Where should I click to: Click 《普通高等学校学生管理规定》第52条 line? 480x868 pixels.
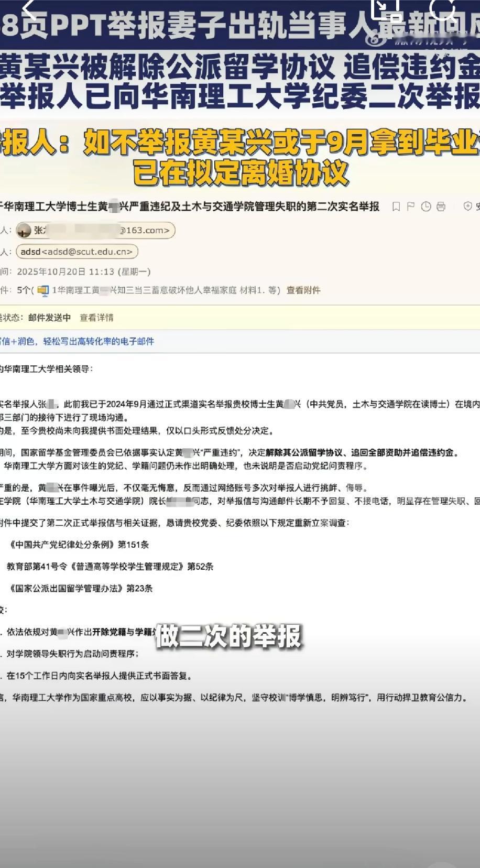[x=110, y=567]
